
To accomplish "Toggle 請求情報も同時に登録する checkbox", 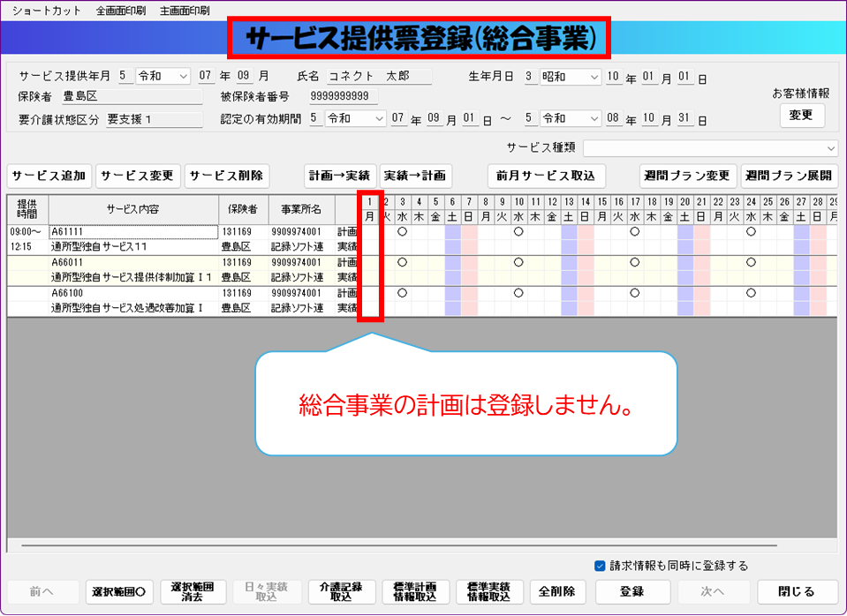I will (x=601, y=566).
